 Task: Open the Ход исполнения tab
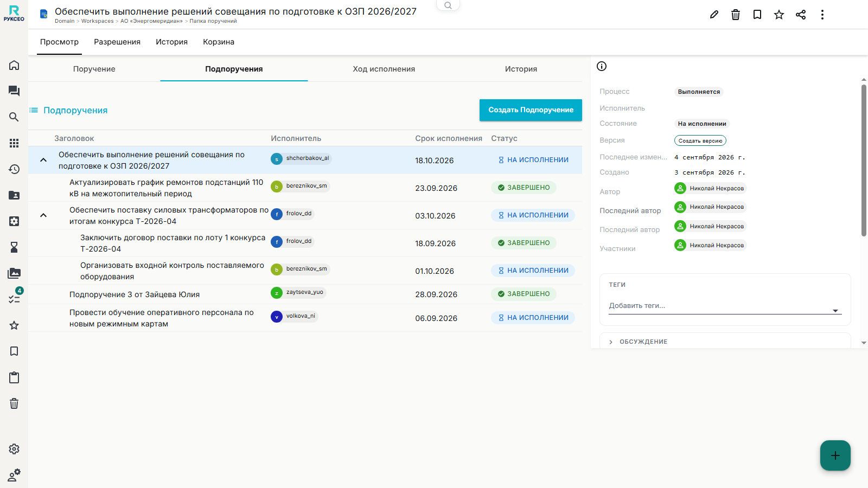384,69
